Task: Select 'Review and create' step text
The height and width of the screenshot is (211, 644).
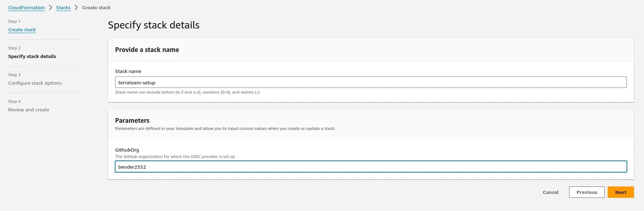Action: (29, 110)
